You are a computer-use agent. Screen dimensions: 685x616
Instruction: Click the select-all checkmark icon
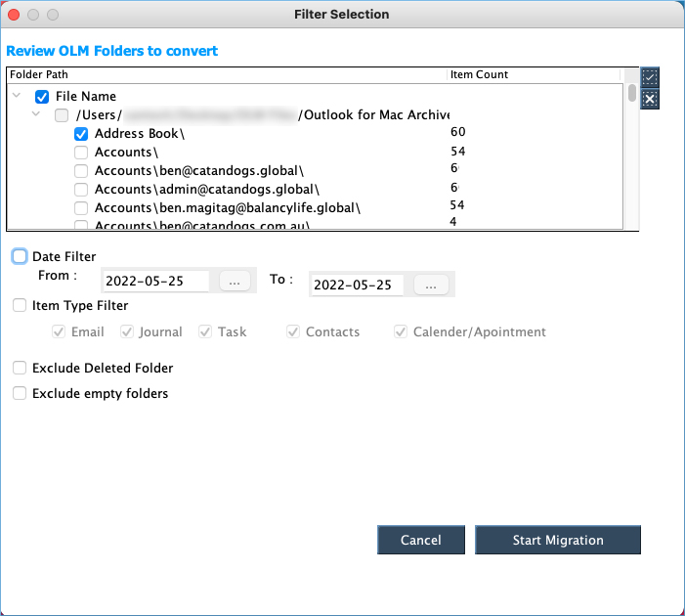651,78
